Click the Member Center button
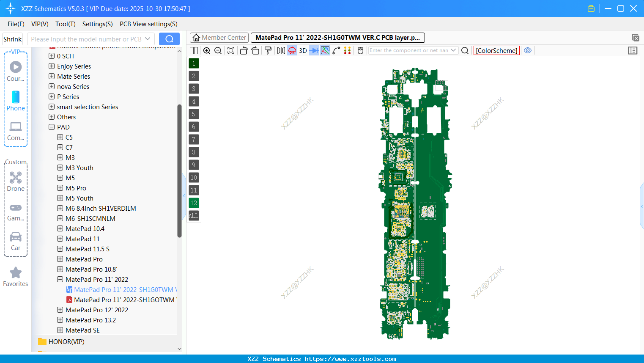The width and height of the screenshot is (644, 363). (219, 38)
